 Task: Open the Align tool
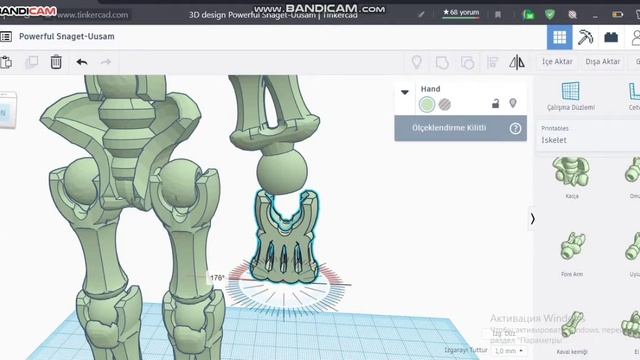pyautogui.click(x=493, y=62)
